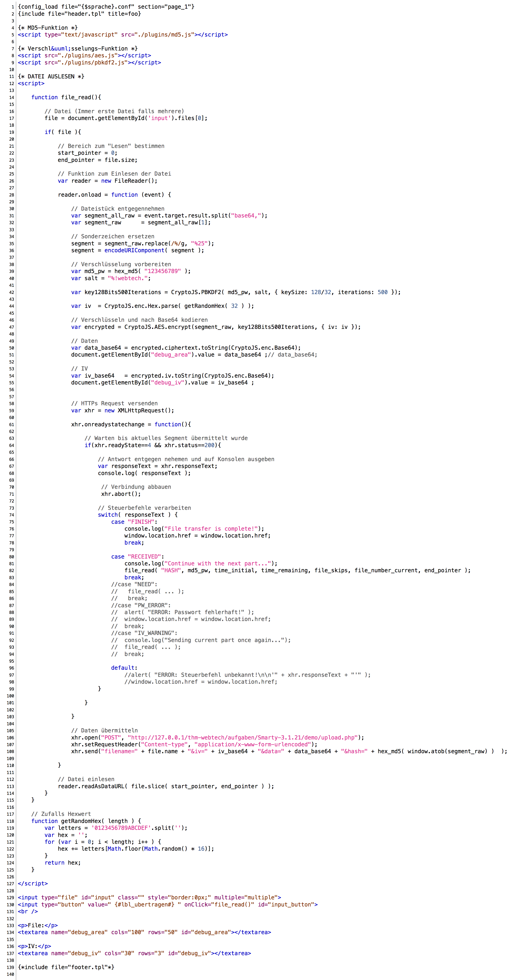Click the xhr.readyState==4 condition line

click(153, 445)
